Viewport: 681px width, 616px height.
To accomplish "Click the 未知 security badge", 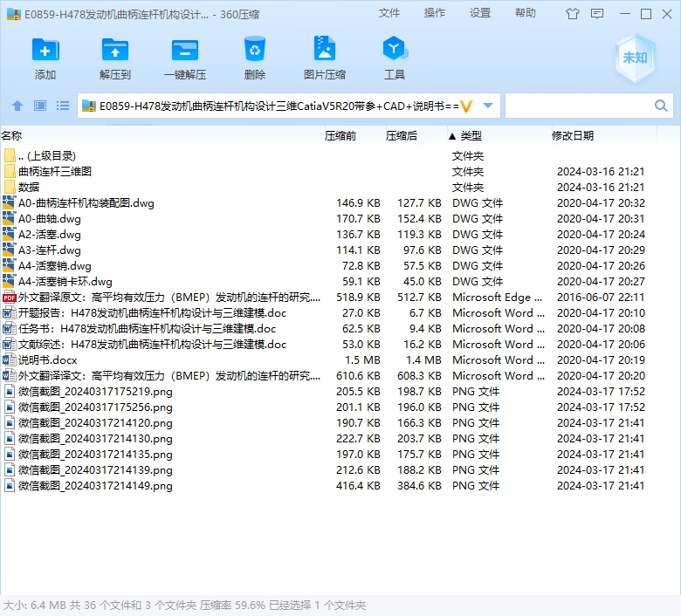I will point(635,58).
